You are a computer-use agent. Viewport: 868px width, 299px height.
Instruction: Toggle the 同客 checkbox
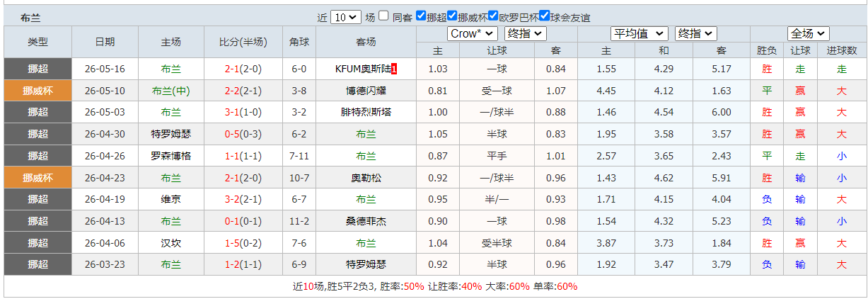point(383,16)
